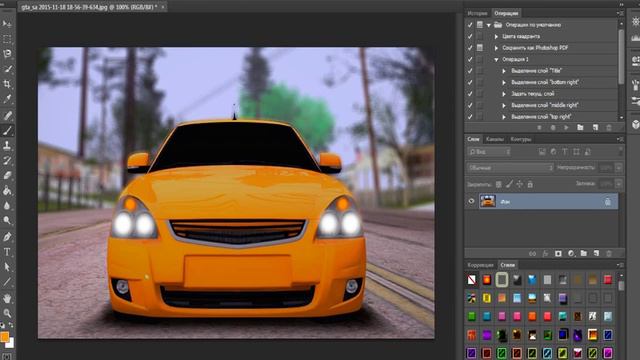Toggle checkmark for 'Операция 1' action
This screenshot has height=360, width=640.
[470, 59]
